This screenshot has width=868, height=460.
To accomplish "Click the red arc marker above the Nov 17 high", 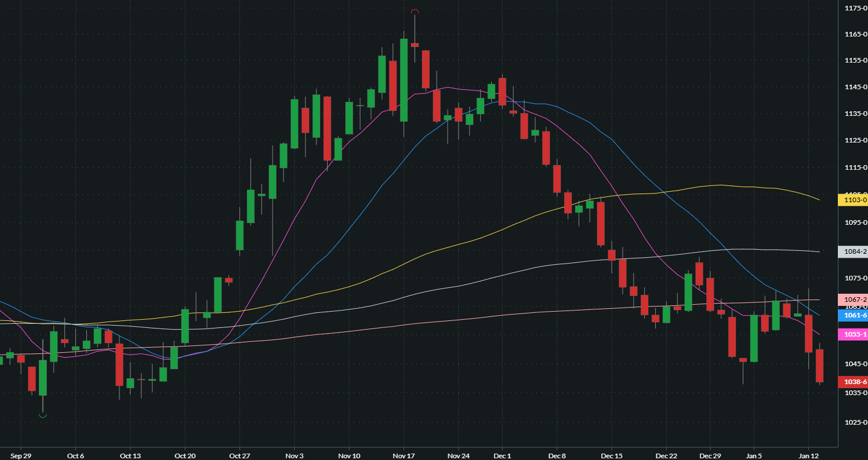I will (x=415, y=10).
